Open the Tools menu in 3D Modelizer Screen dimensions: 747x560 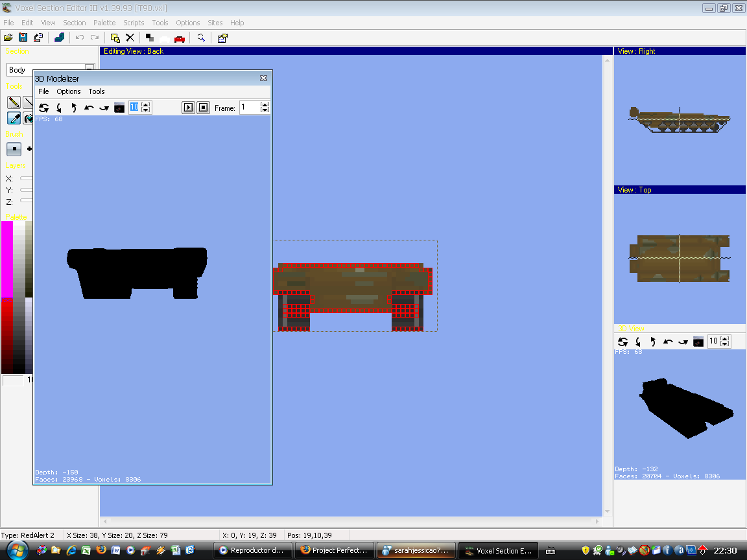[96, 91]
